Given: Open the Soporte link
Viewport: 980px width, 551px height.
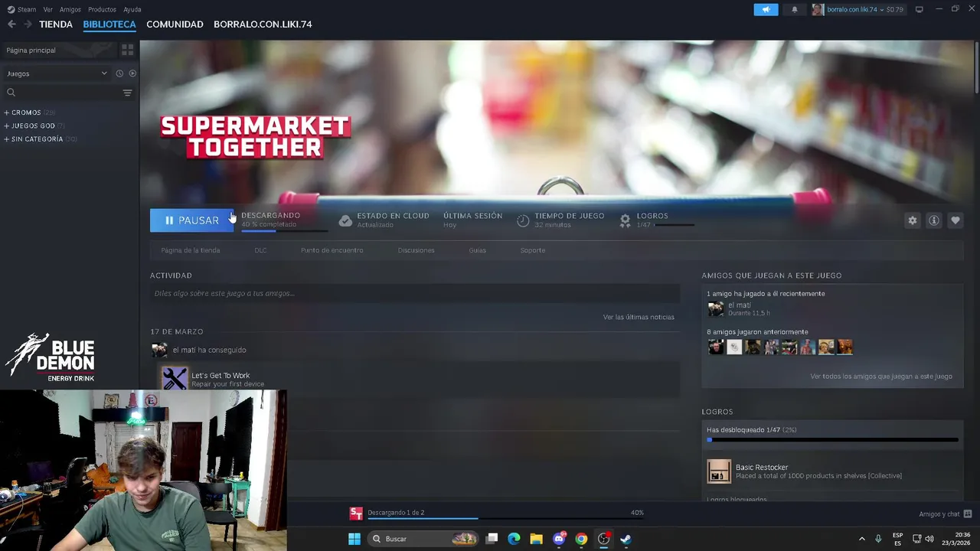Looking at the screenshot, I should click(533, 250).
